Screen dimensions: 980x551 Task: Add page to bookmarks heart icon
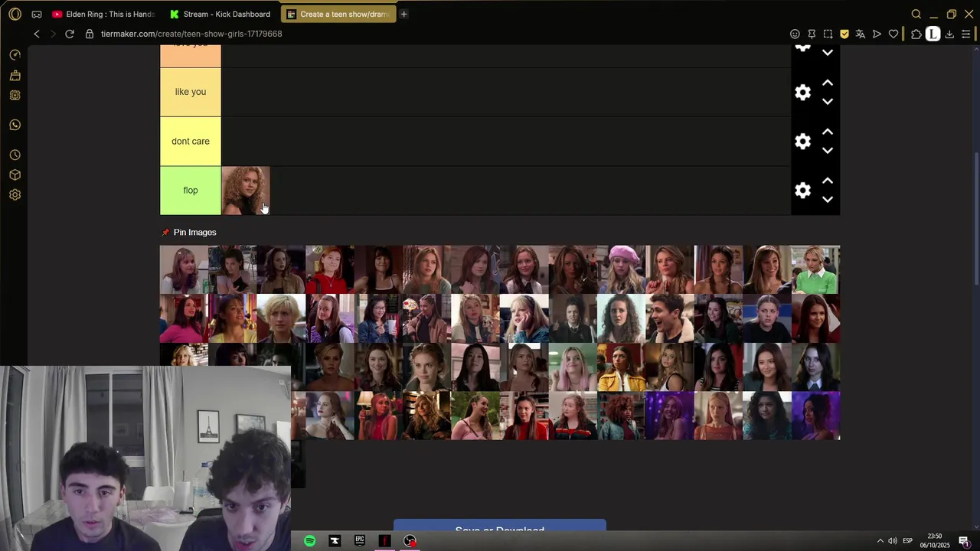click(893, 34)
